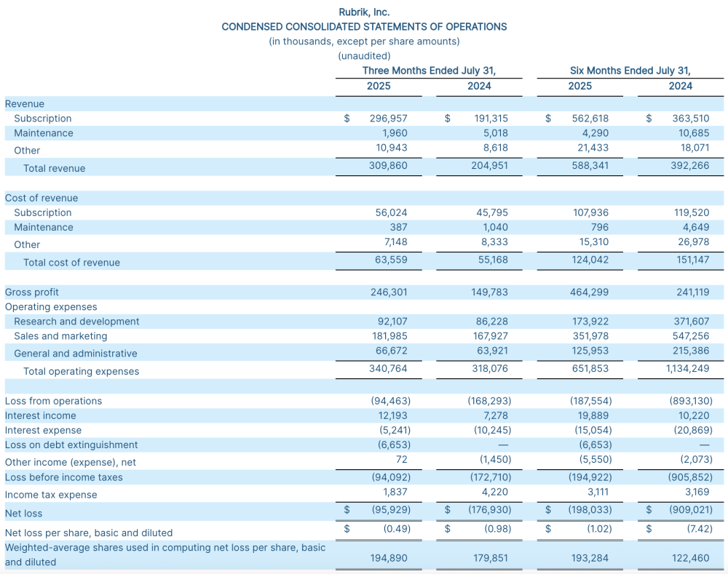Select total operating expenses 1,134,249
Screen dimensions: 728x574
tap(687, 368)
